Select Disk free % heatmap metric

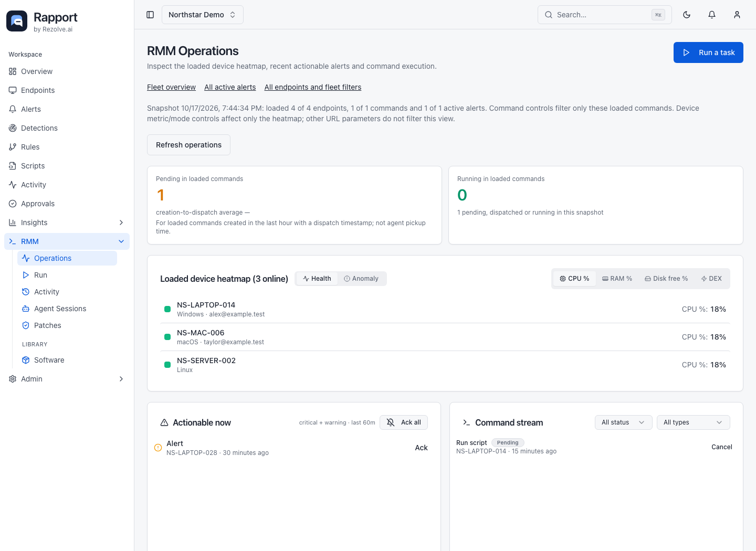point(666,279)
